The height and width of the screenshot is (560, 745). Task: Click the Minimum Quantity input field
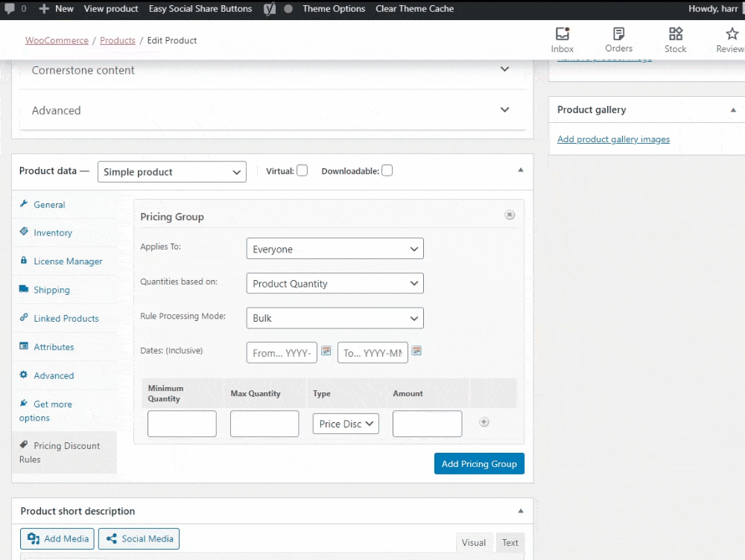(182, 424)
